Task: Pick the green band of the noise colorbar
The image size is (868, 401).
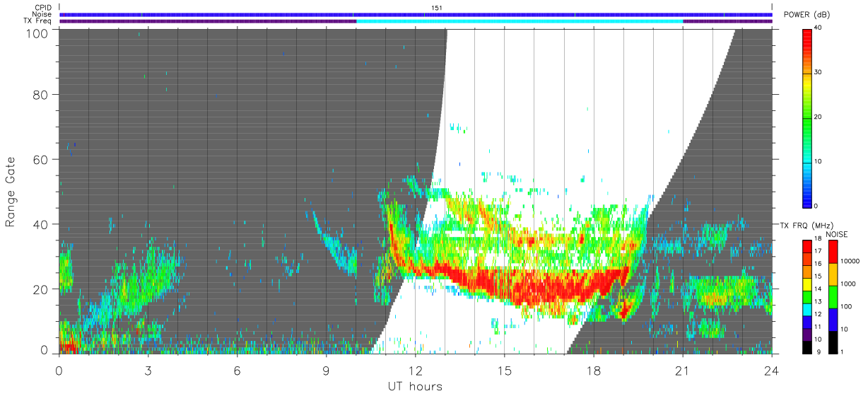Action: click(x=833, y=296)
